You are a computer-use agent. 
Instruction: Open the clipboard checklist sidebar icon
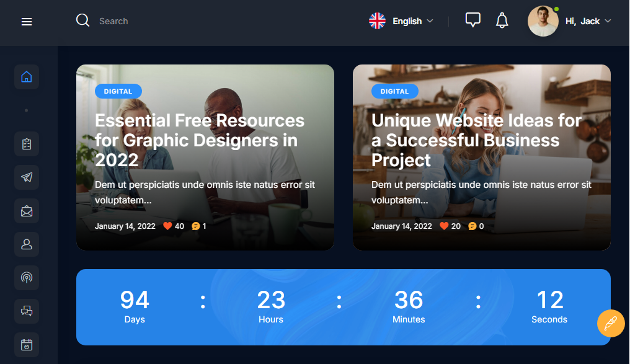[x=27, y=144]
